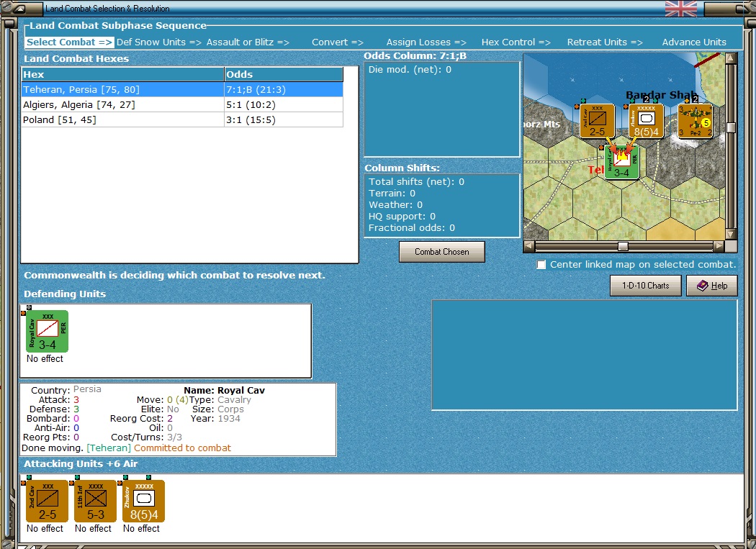Image resolution: width=756 pixels, height=549 pixels.
Task: Click the Assign Losses => subphase
Action: 426,42
